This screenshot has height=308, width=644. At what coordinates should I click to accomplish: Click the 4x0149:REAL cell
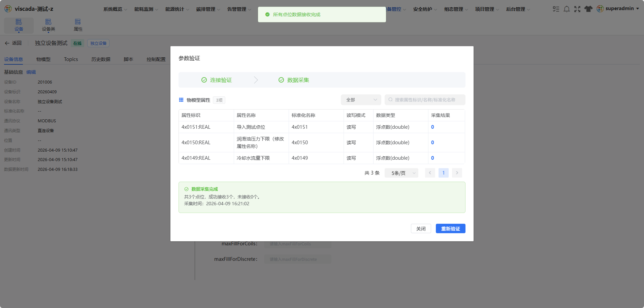click(206, 158)
